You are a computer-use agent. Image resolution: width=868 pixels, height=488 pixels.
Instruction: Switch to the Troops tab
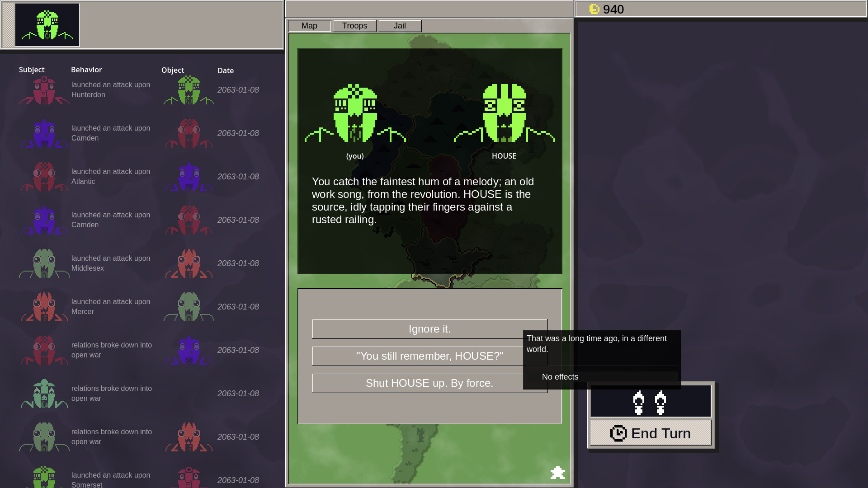pos(354,26)
